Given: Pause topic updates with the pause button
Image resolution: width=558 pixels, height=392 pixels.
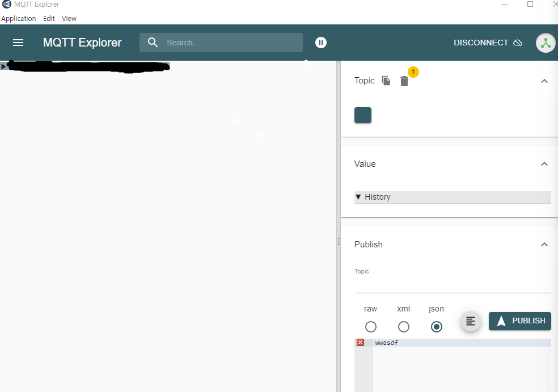Looking at the screenshot, I should tap(320, 43).
